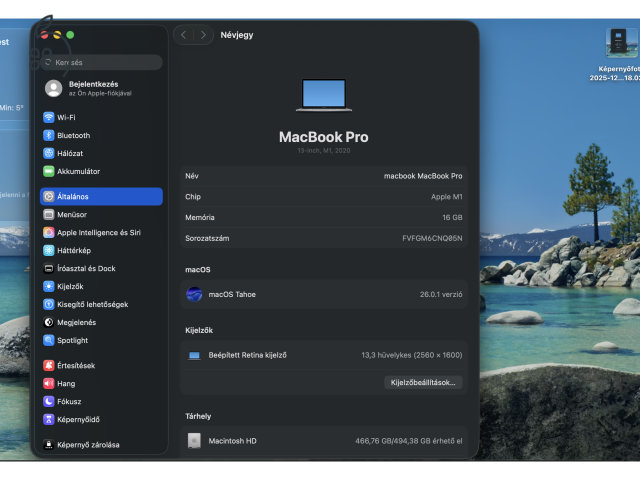Viewport: 640px width, 480px height.
Task: Go back with the left chevron
Action: click(183, 35)
